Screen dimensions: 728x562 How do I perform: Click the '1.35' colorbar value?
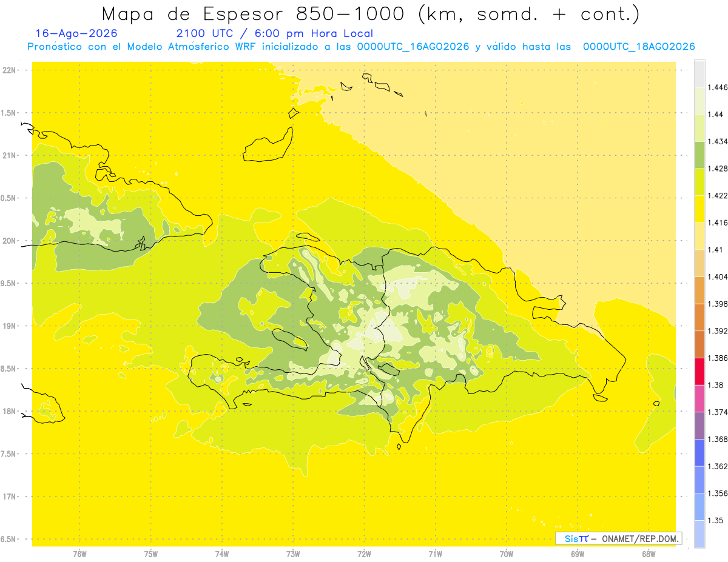coord(715,520)
